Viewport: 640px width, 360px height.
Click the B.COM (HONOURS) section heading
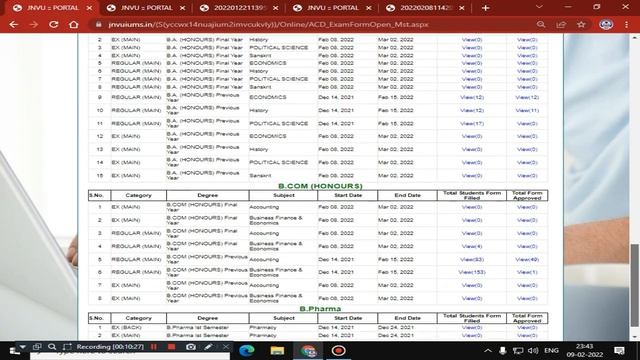(x=320, y=186)
